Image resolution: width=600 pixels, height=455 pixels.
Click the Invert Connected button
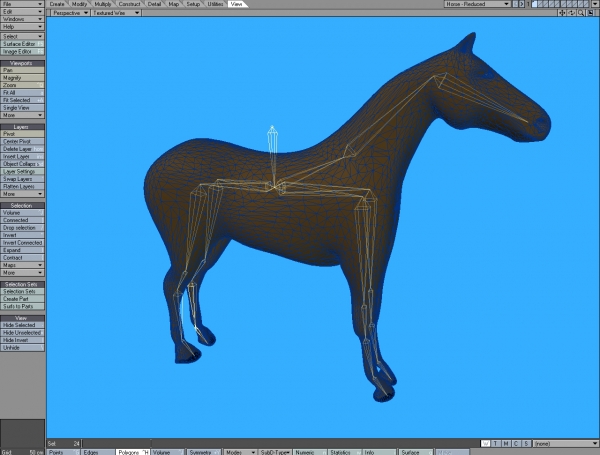[22, 243]
